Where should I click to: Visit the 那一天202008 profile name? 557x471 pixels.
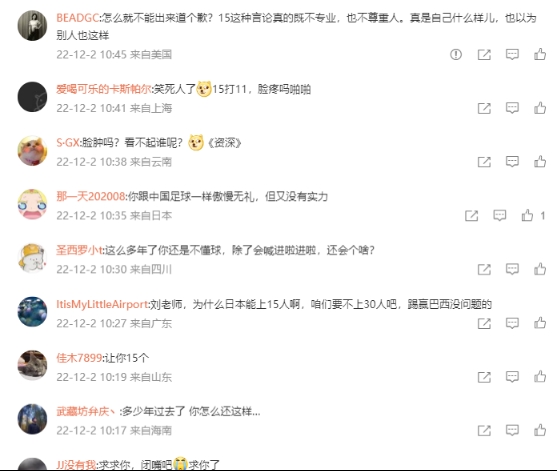[x=91, y=196]
